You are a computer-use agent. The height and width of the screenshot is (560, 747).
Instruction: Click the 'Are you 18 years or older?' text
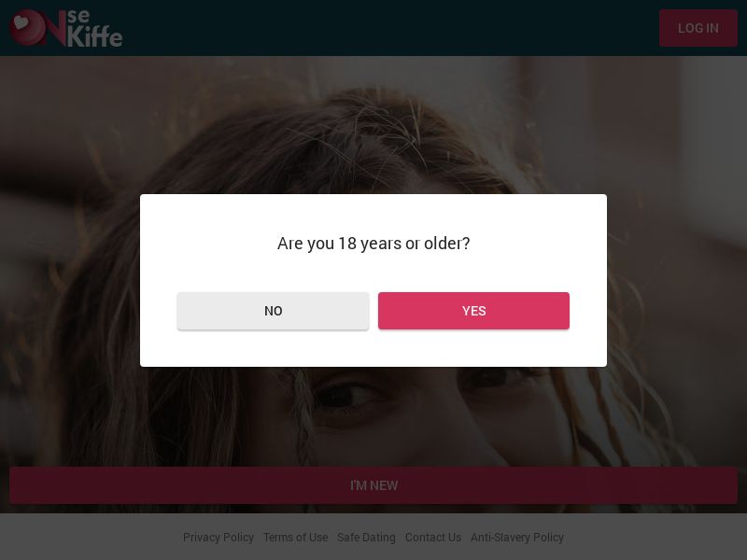[x=373, y=244]
